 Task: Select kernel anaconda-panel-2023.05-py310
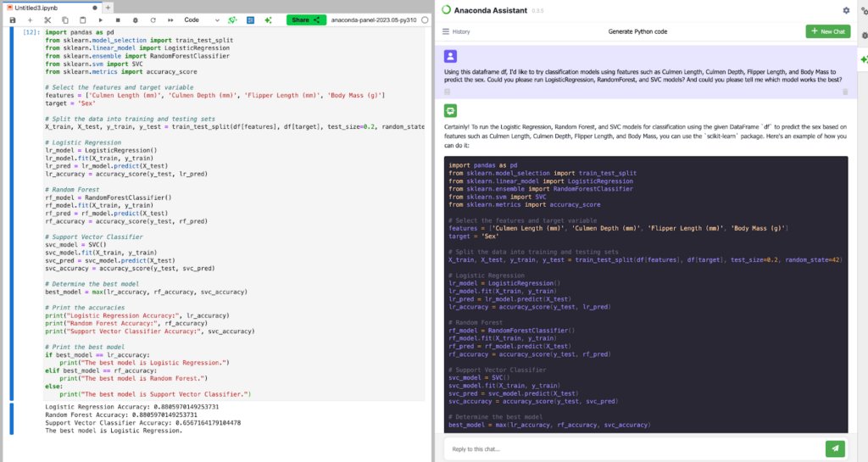click(x=374, y=20)
